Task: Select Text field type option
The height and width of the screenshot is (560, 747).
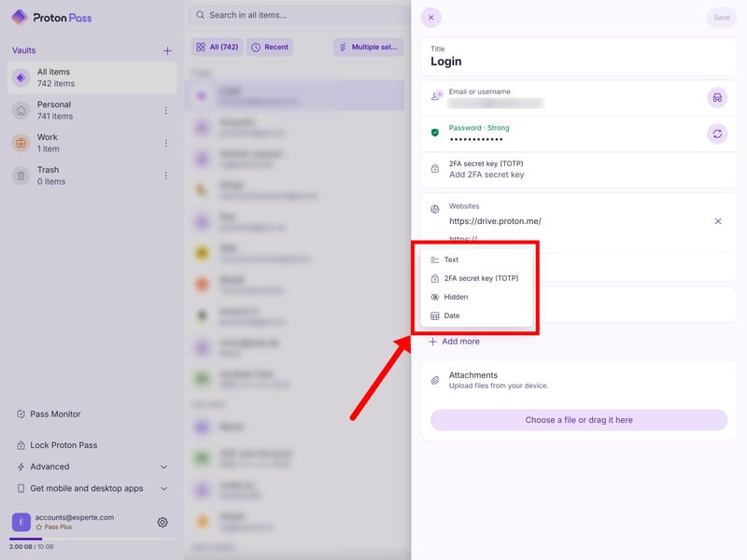Action: 451,259
